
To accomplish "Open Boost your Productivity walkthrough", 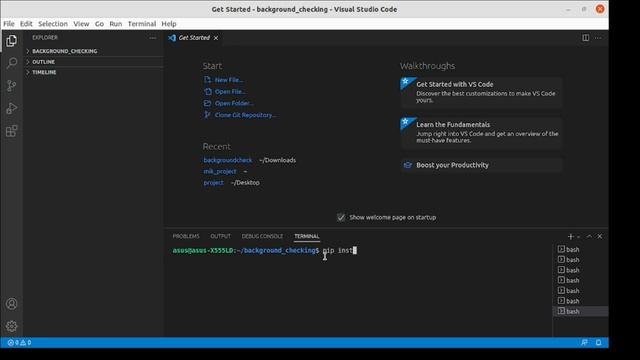I will (482, 165).
